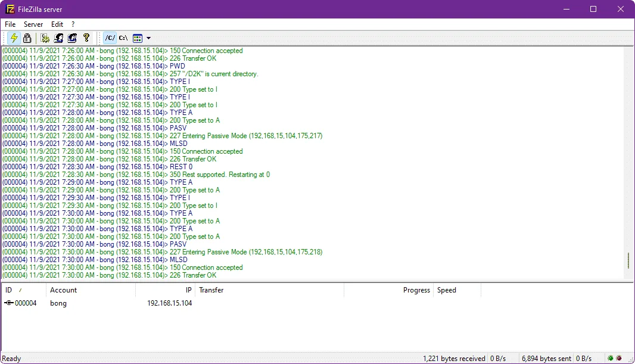Click IP 192.168.15.104 in connections list
This screenshot has width=635, height=364.
click(x=169, y=303)
